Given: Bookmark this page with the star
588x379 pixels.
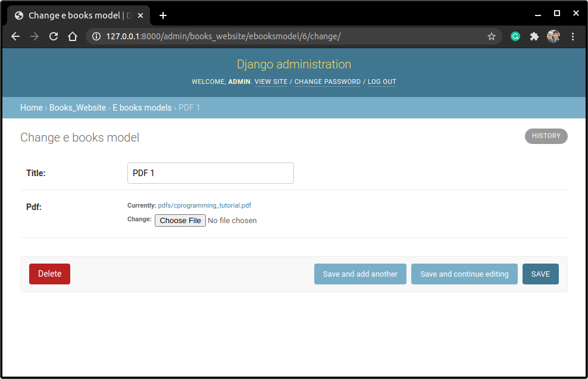Looking at the screenshot, I should 492,36.
